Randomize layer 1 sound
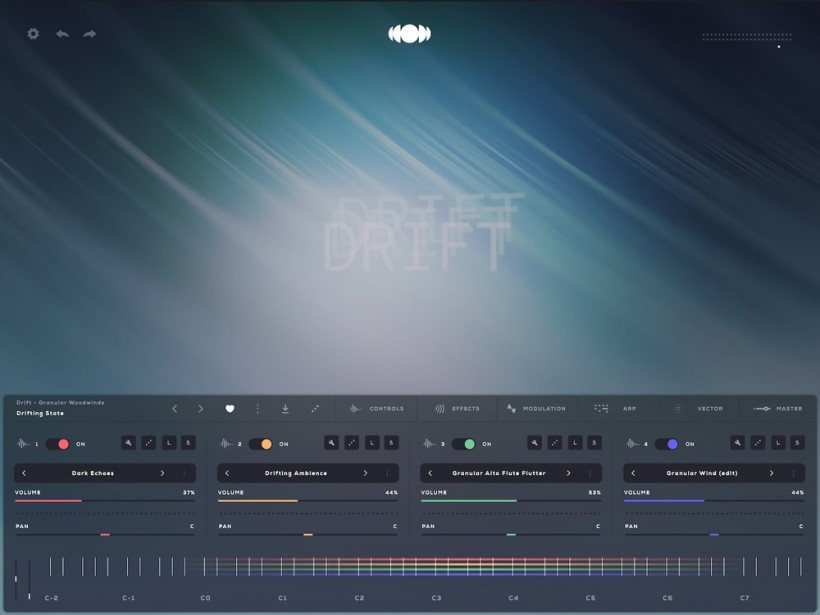 [149, 443]
